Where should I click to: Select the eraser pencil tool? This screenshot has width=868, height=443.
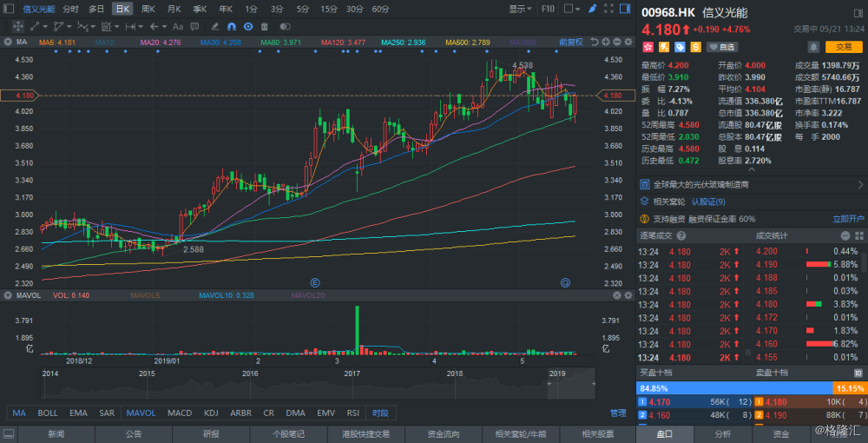(215, 26)
